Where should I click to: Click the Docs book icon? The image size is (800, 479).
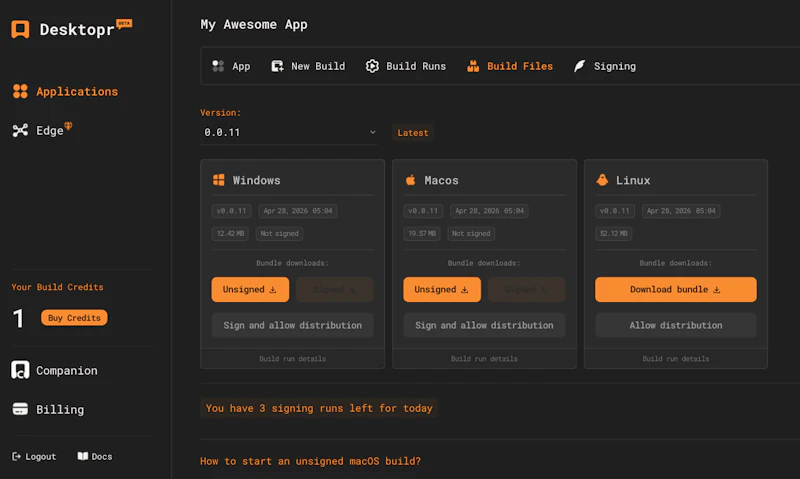[83, 456]
